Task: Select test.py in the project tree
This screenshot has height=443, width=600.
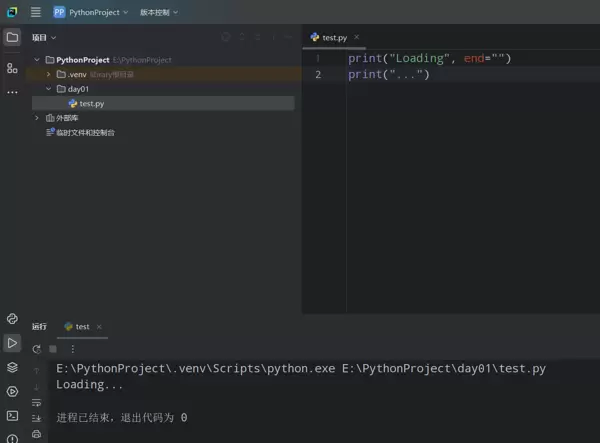Action: [91, 103]
